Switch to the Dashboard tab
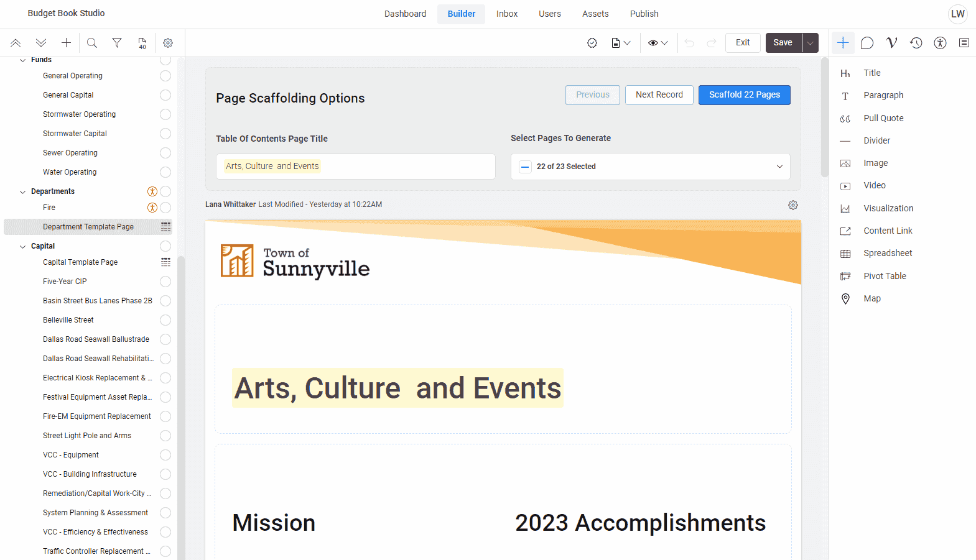The width and height of the screenshot is (976, 560). coord(405,14)
